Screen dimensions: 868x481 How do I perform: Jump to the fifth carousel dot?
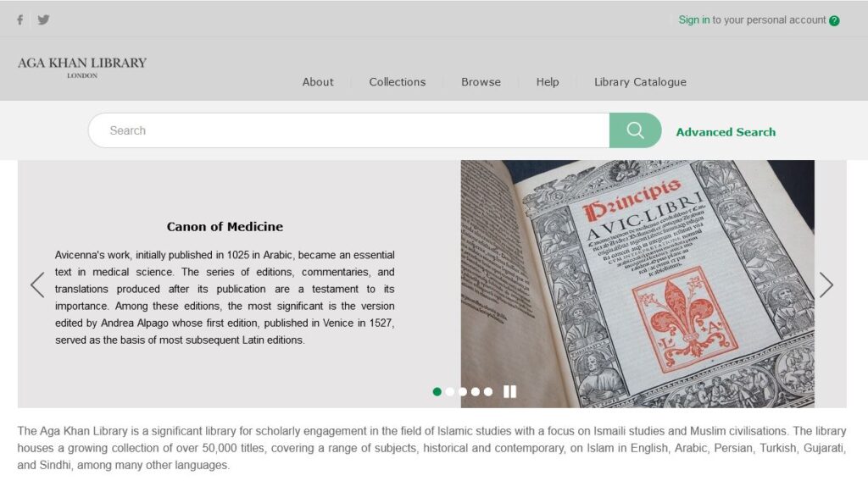487,391
